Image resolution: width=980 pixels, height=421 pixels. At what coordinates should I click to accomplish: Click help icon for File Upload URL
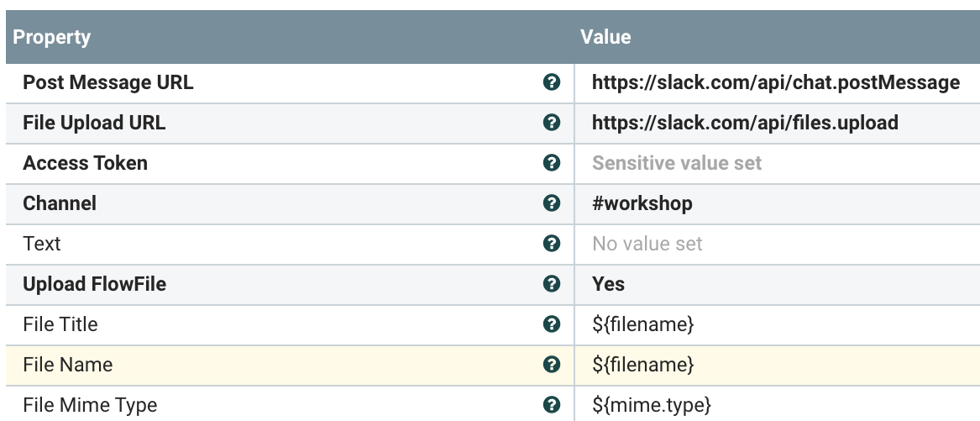(552, 123)
